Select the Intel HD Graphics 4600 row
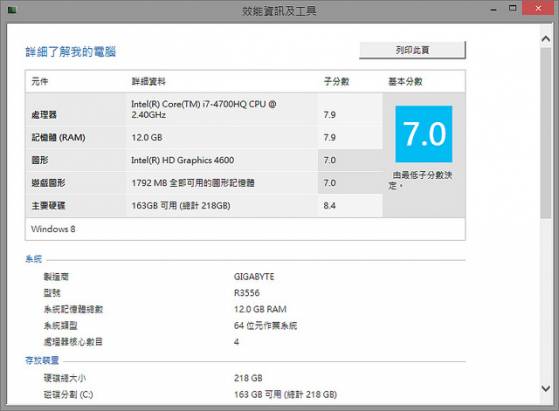Image resolution: width=559 pixels, height=411 pixels. (204, 160)
